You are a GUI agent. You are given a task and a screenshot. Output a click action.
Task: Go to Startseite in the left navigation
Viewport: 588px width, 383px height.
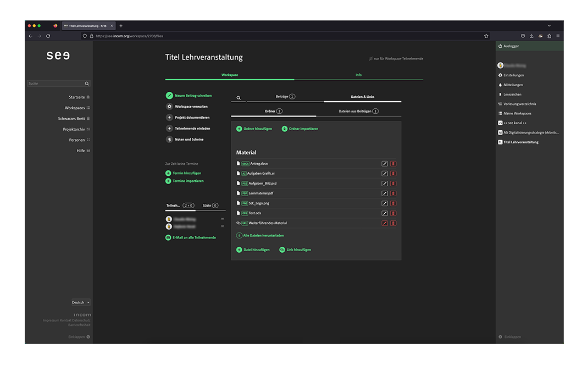[79, 97]
